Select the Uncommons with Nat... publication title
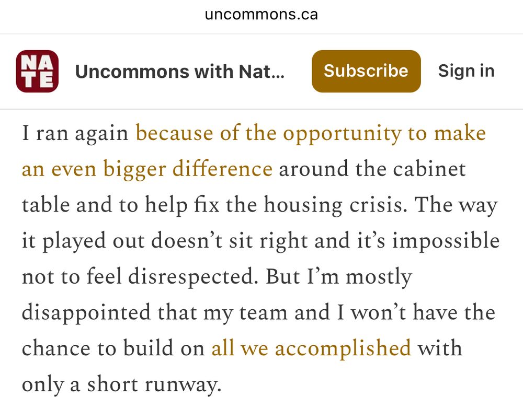This screenshot has width=523, height=420. tap(180, 72)
